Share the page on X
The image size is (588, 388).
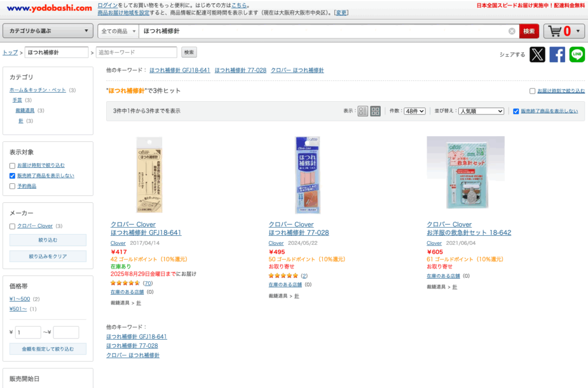pos(537,55)
